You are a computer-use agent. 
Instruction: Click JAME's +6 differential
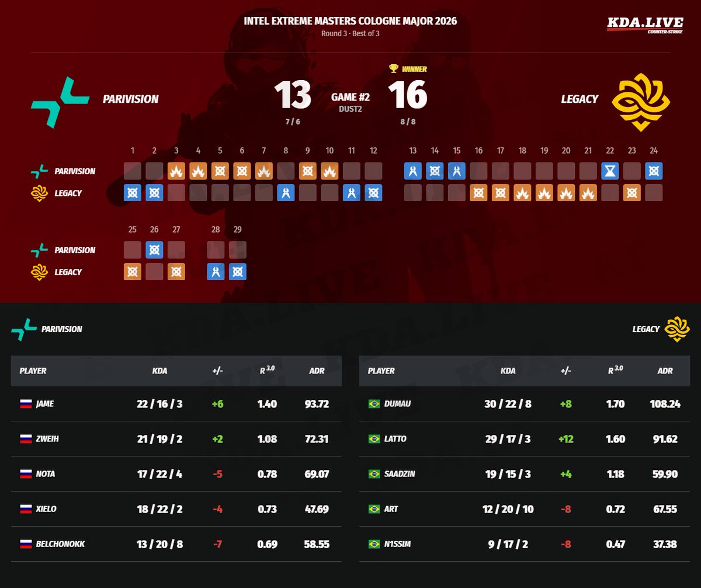pos(218,404)
